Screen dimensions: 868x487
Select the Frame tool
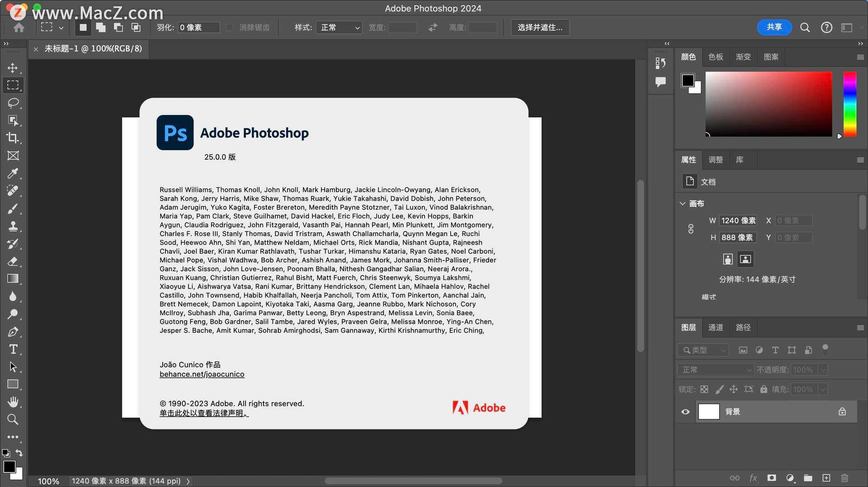[x=13, y=156]
